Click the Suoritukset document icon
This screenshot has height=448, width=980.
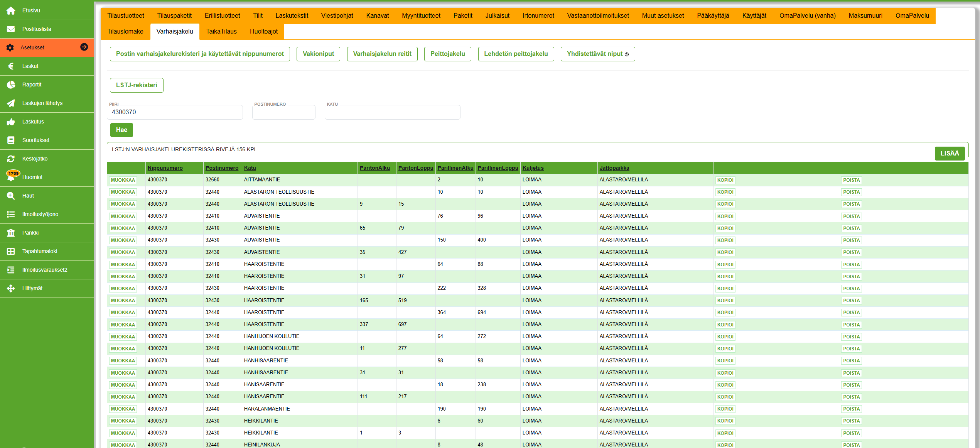coord(11,140)
